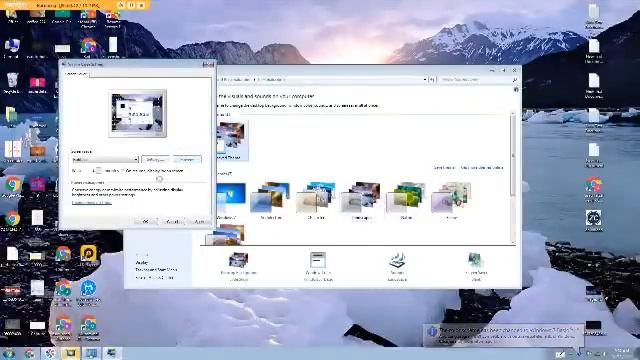This screenshot has height=360, width=640.
Task: Click the Wait minutes spinner
Action: click(x=98, y=171)
